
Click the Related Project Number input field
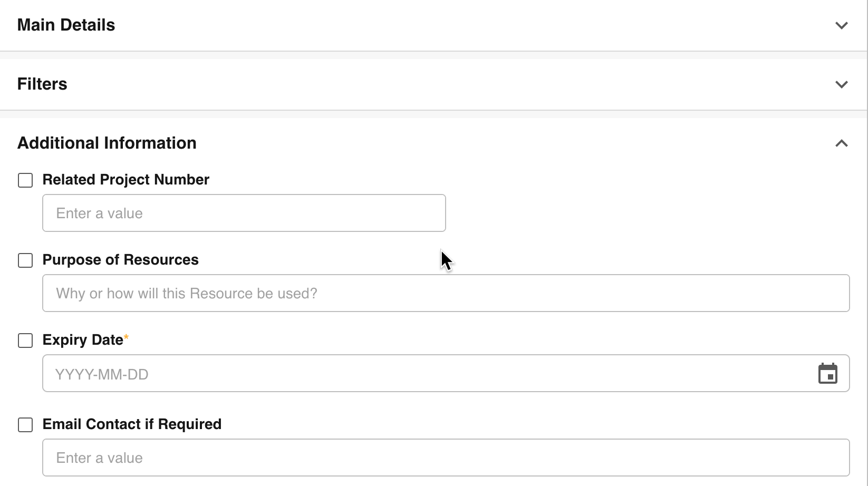click(244, 213)
